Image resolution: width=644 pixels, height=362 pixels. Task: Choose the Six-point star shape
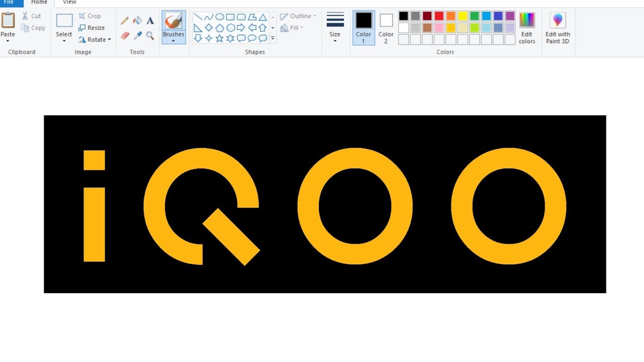click(x=230, y=38)
